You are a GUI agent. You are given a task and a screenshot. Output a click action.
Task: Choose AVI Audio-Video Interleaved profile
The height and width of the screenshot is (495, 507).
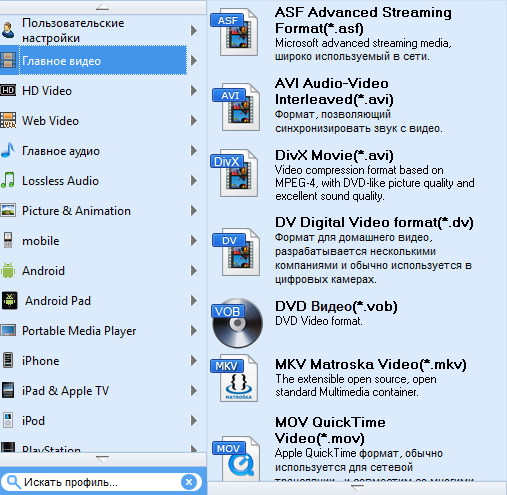pyautogui.click(x=357, y=106)
